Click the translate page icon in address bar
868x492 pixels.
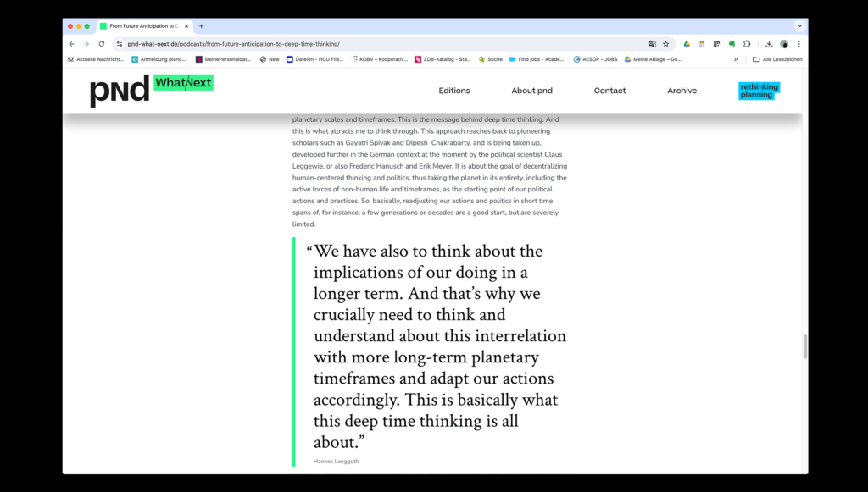(652, 43)
